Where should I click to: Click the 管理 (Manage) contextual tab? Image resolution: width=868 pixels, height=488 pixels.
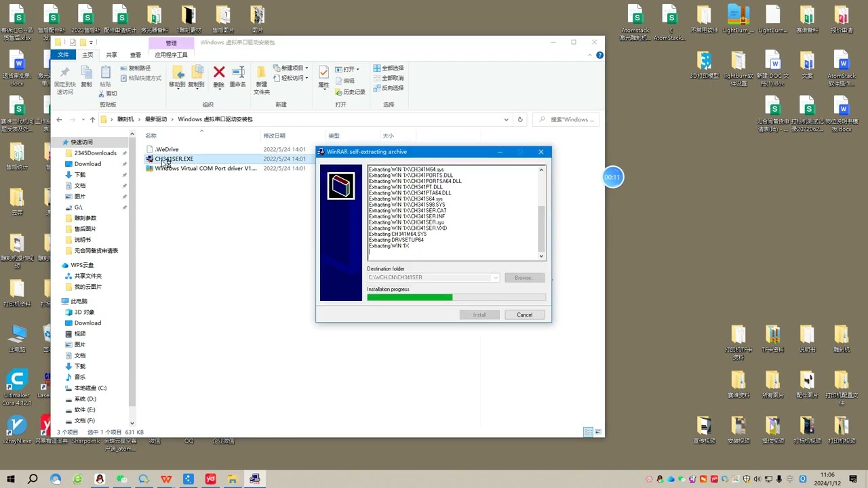pyautogui.click(x=171, y=43)
